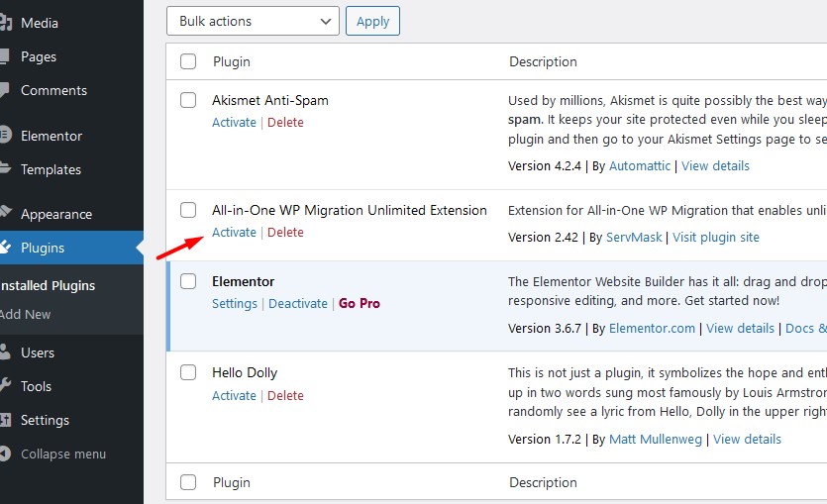The width and height of the screenshot is (827, 504).
Task: Open the Comments menu
Action: click(53, 91)
